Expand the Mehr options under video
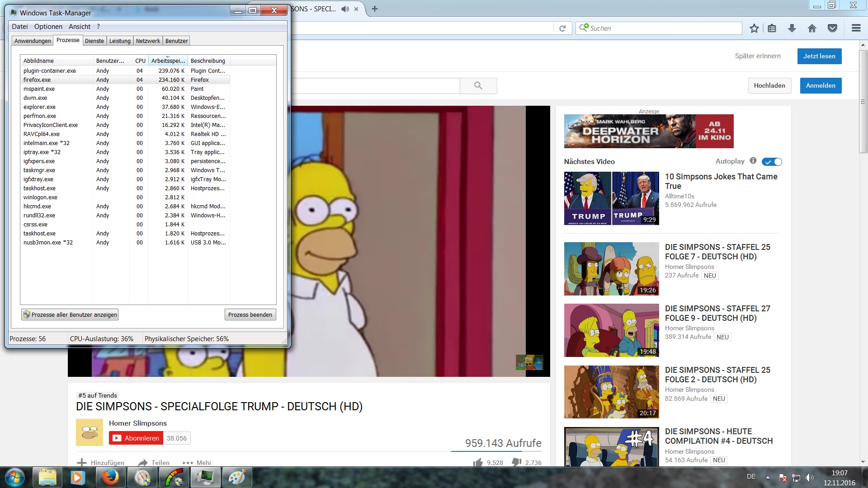The width and height of the screenshot is (868, 488). point(197,463)
